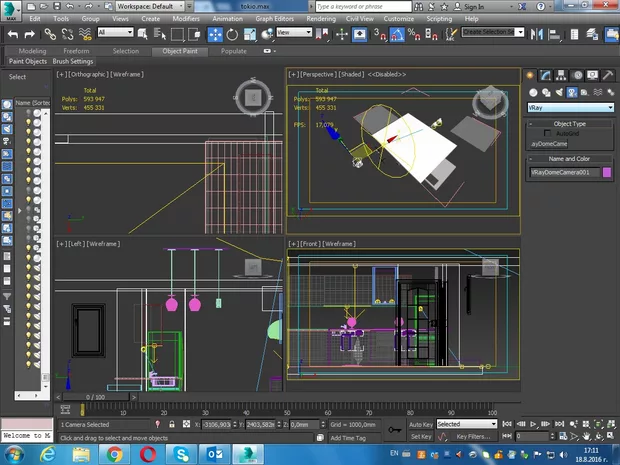Switch to the Modify panel tab
Screen dimensions: 620x465
click(546, 74)
